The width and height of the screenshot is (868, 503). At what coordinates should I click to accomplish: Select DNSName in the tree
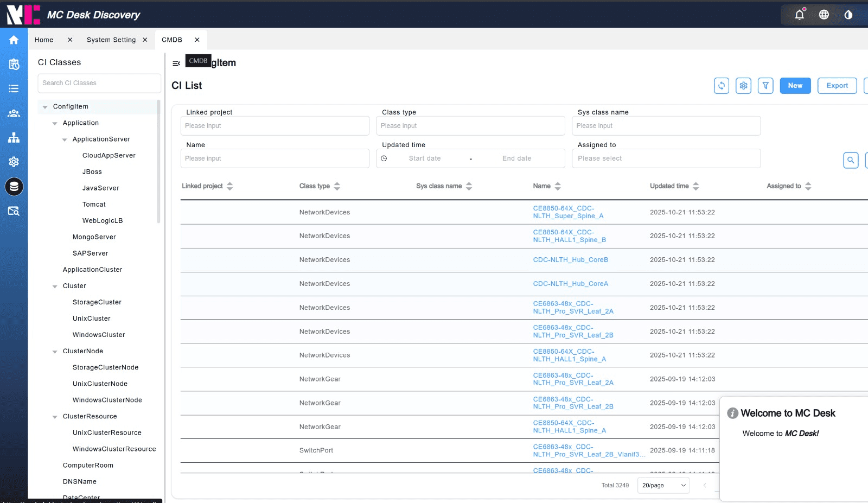click(x=80, y=482)
